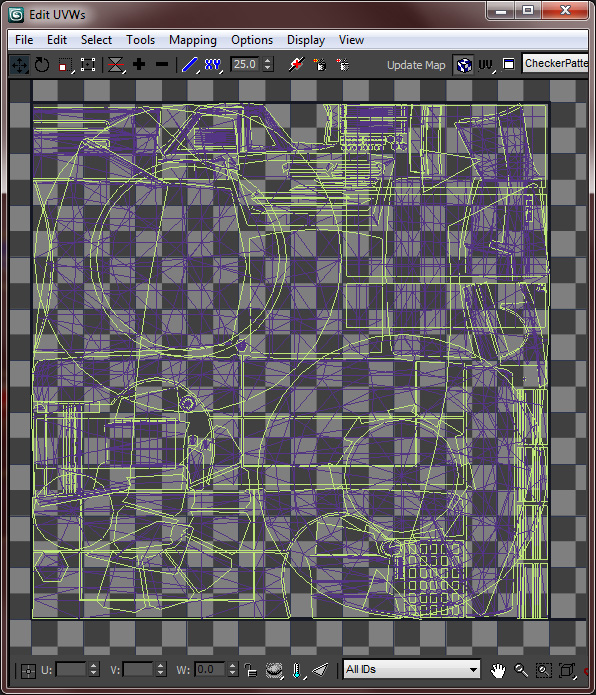Open the Tools menu

pyautogui.click(x=140, y=40)
